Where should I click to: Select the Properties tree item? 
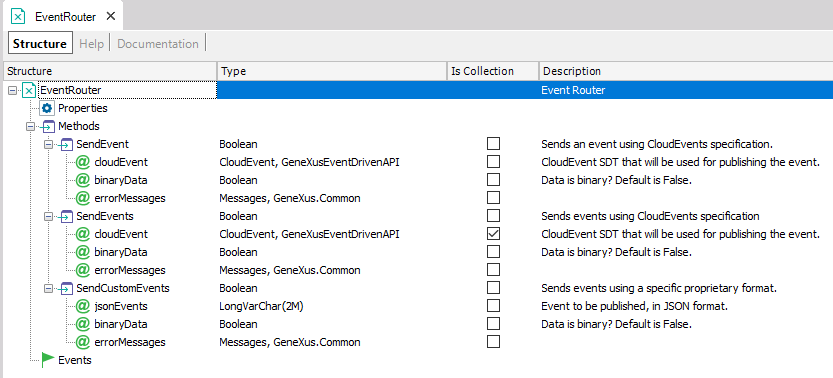click(x=83, y=108)
